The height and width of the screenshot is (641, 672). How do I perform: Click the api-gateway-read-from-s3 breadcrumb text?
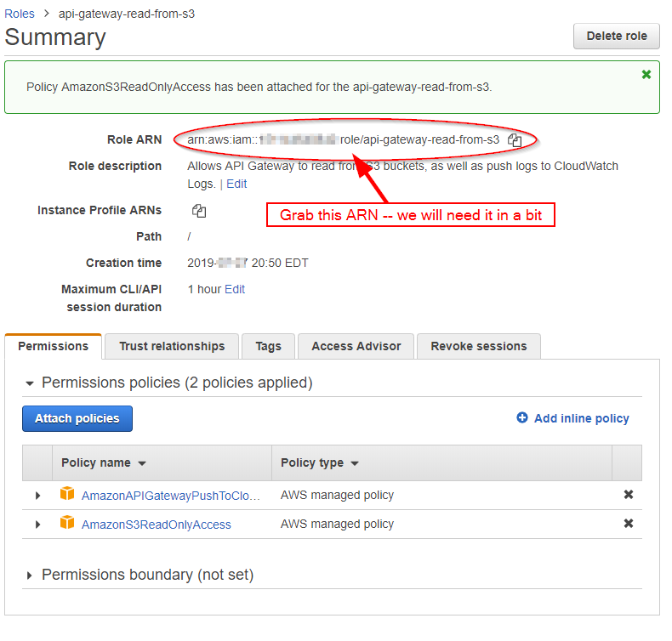[127, 14]
